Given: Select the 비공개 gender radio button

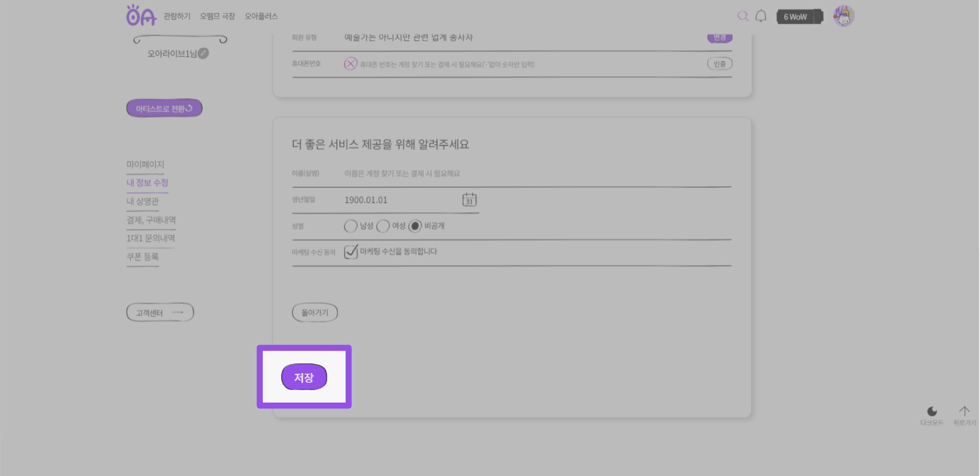Looking at the screenshot, I should coord(415,226).
